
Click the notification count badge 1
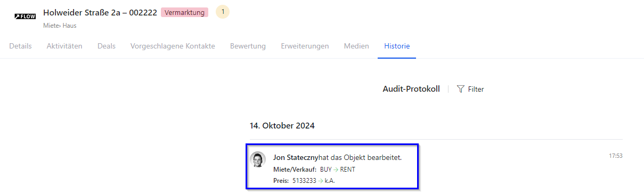pos(223,12)
